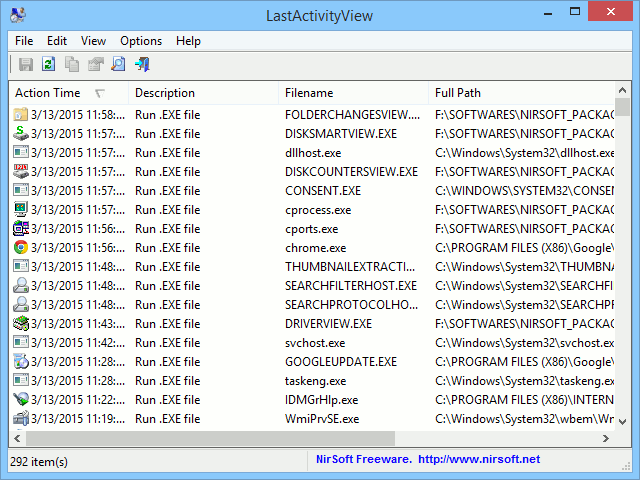Click the vertical scrollbar thumb
Image resolution: width=640 pixels, height=480 pixels.
[622, 107]
